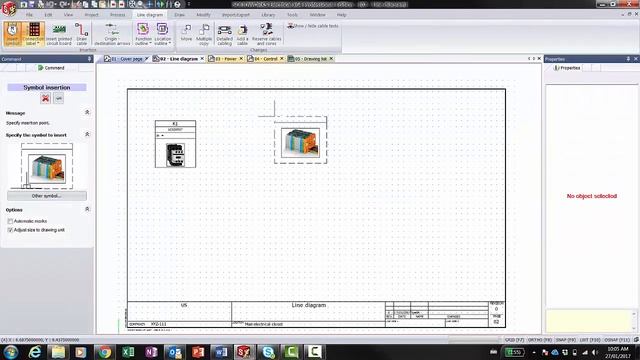Image resolution: width=640 pixels, height=360 pixels.
Task: Click symbol preview thumbnail in Command panel
Action: [x=47, y=166]
